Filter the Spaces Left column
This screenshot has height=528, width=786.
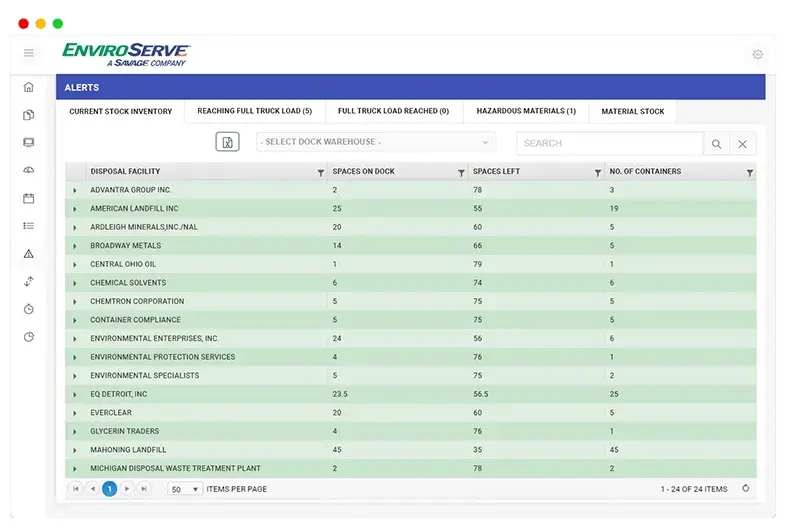click(x=598, y=172)
